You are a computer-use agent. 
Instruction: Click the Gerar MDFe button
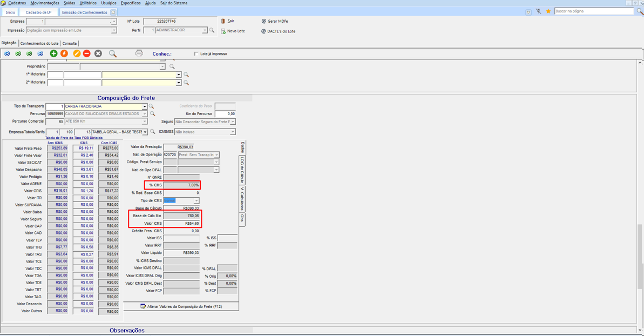pos(277,21)
